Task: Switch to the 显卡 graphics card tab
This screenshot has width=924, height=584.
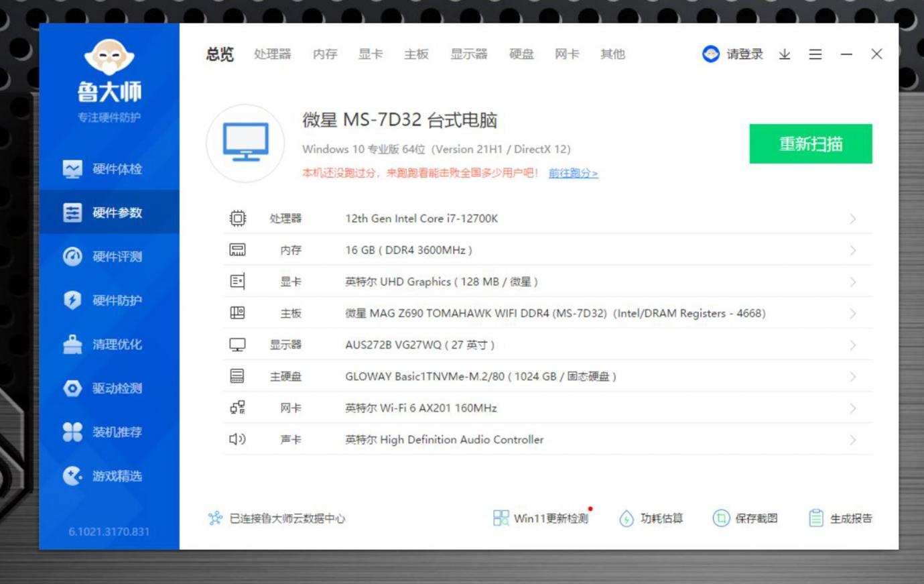Action: pos(371,54)
